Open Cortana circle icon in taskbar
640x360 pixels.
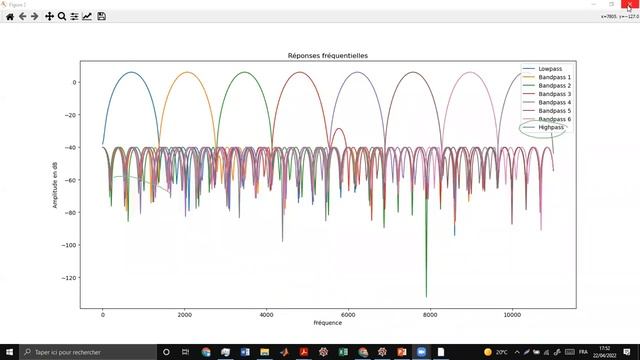click(x=166, y=352)
